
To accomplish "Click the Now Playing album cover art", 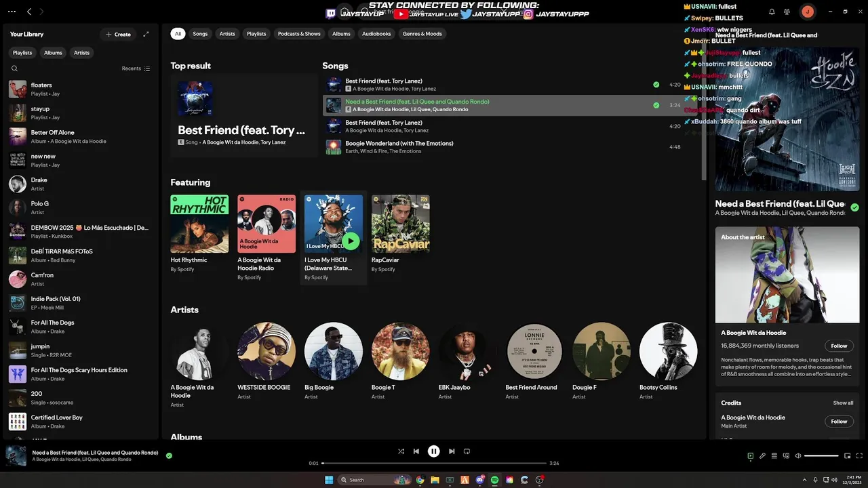I will coord(787,119).
